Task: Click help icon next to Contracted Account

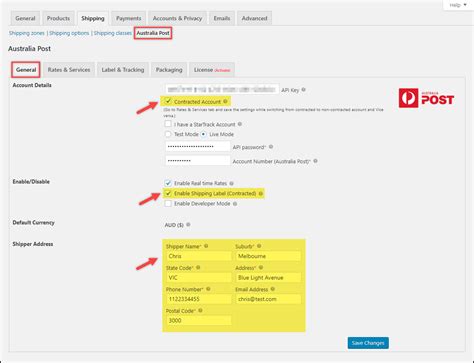Action: 225,101
